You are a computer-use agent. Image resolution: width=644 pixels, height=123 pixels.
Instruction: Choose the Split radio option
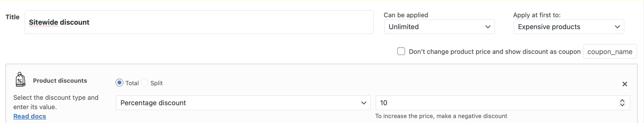click(x=145, y=83)
